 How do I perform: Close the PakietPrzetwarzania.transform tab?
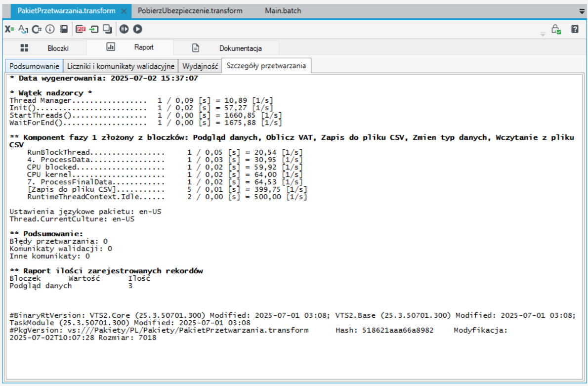124,11
